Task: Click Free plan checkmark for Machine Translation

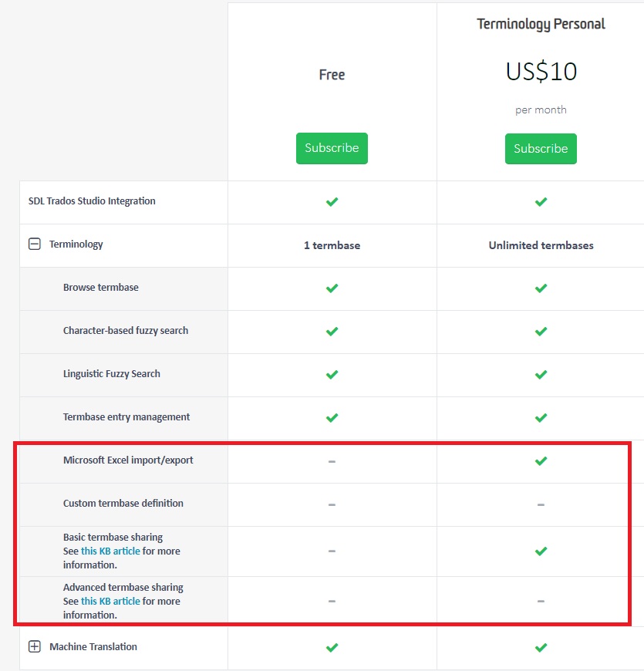Action: [x=332, y=648]
